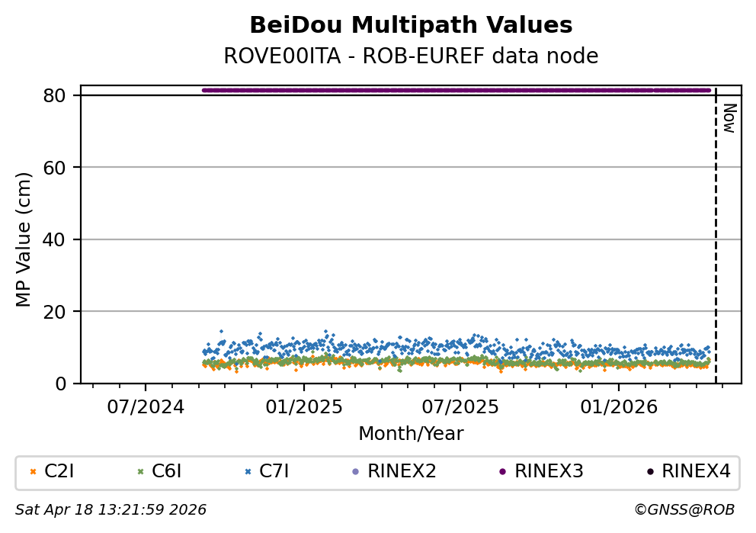Toggle the C2I legend label
This screenshot has width=756, height=533.
(59, 472)
